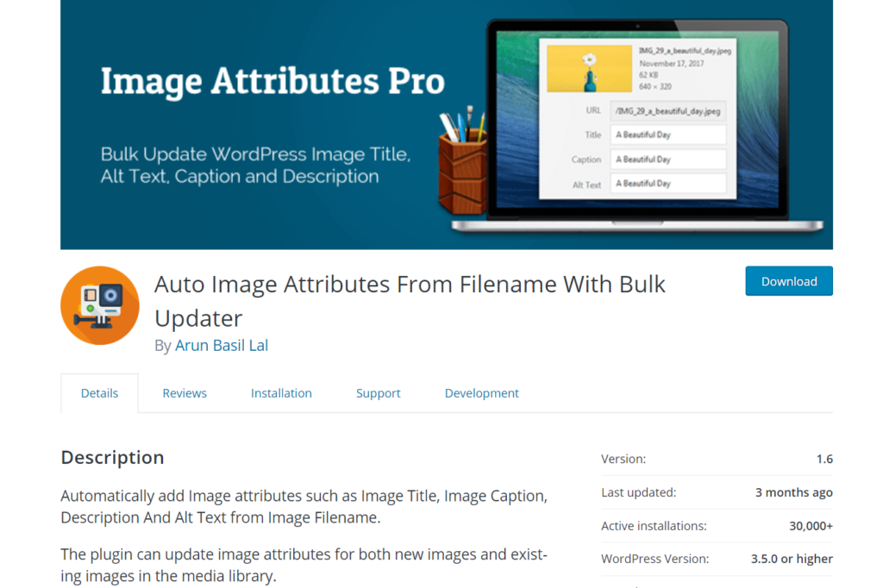Click the Title field in banner laptop

click(x=668, y=134)
